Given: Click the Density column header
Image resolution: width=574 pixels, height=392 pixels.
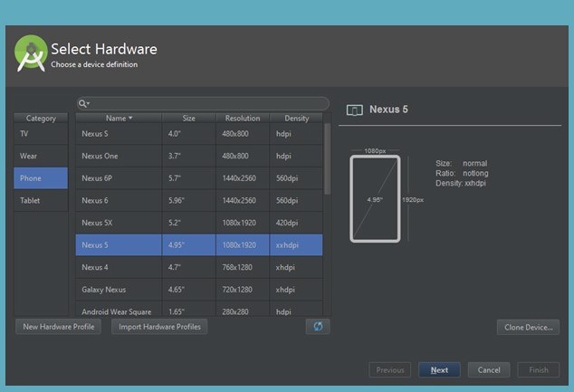Looking at the screenshot, I should (x=297, y=118).
